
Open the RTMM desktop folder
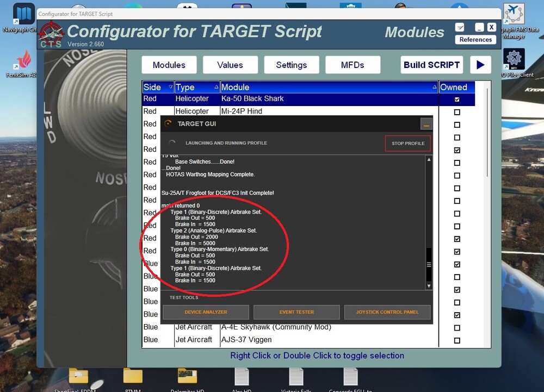(133, 379)
